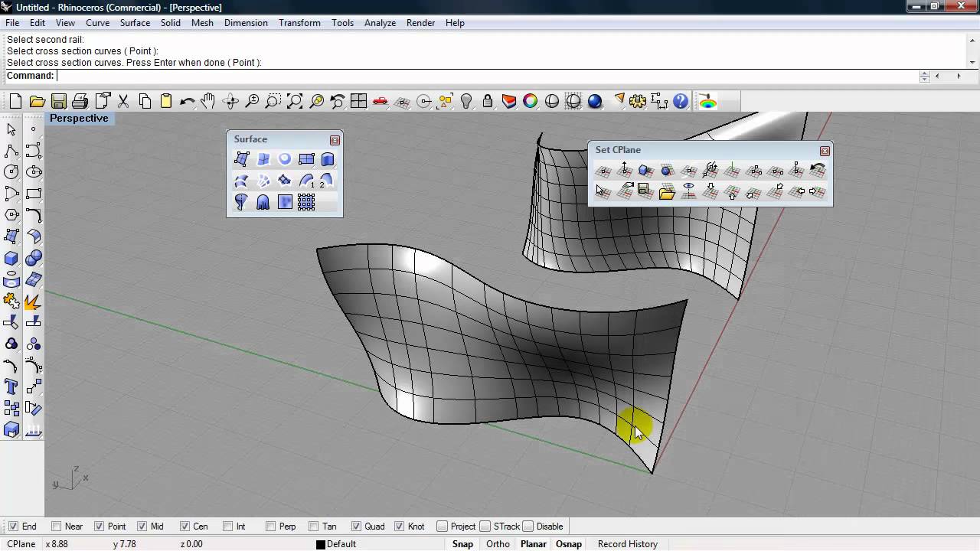Click the padlock Lock objects icon
This screenshot has width=980, height=551.
pos(488,101)
